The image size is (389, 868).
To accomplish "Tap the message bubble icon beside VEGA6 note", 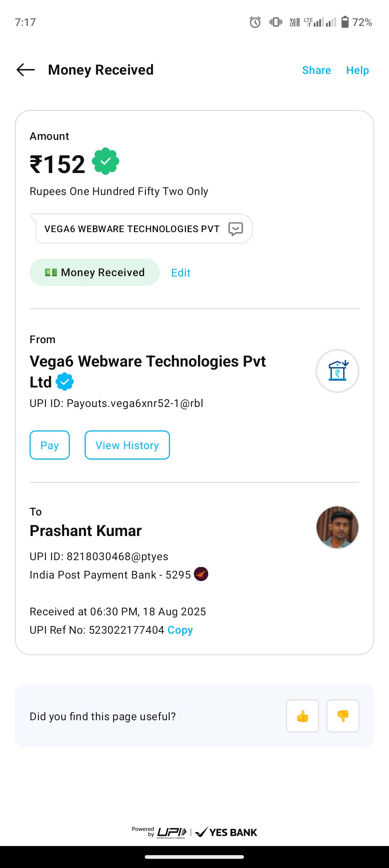I will click(236, 229).
